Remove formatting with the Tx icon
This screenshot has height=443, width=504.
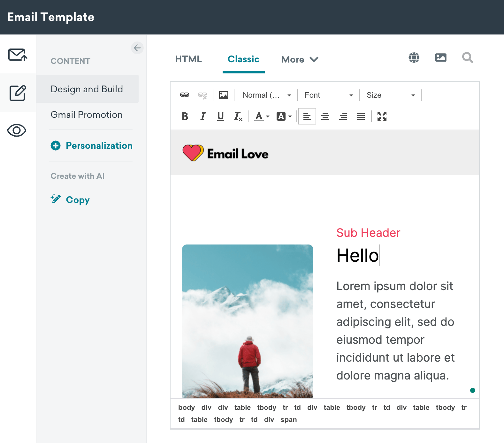(238, 116)
